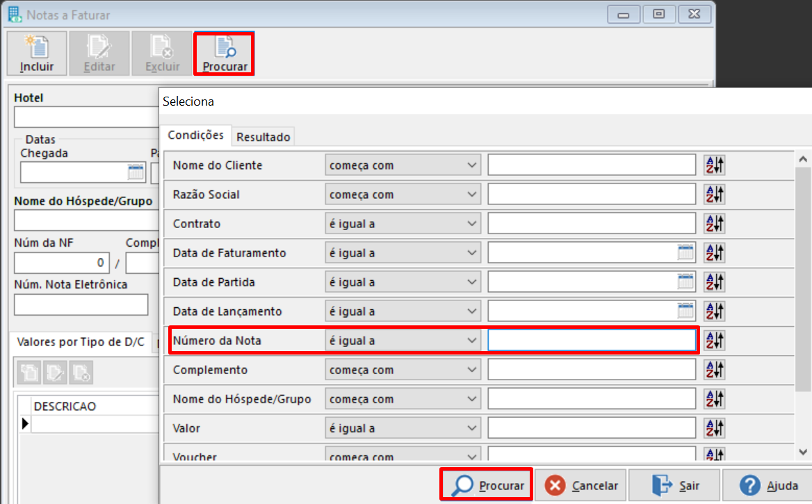Click the Incluir toolbar button
This screenshot has width=812, height=504.
[x=37, y=54]
